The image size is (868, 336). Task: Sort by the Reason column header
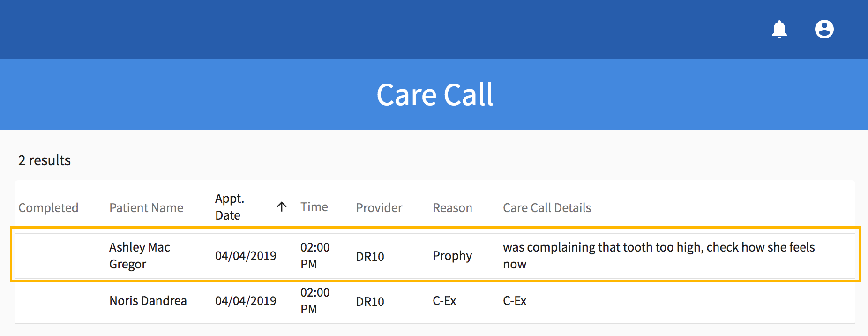coord(452,208)
